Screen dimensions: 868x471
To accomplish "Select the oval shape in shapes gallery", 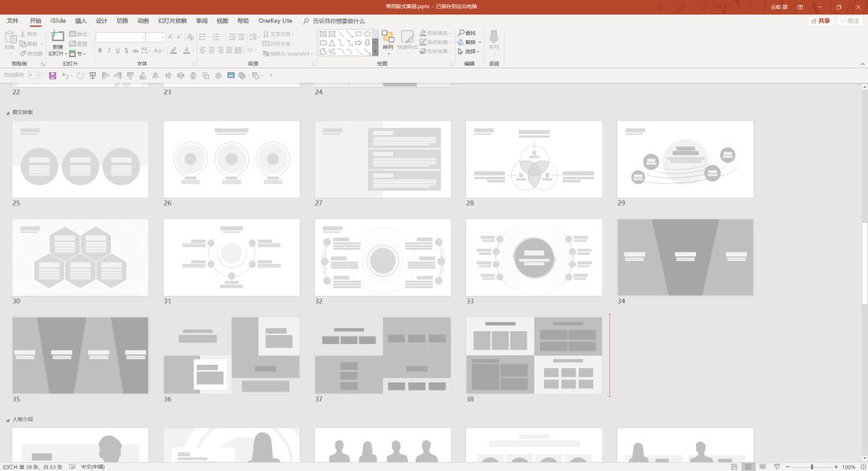I will coord(367,34).
